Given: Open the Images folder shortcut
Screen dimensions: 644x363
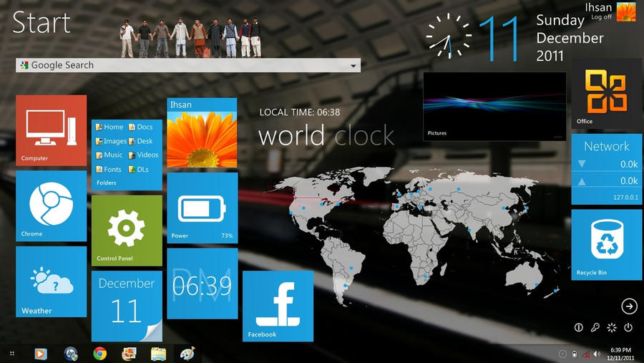Looking at the screenshot, I should pos(112,141).
